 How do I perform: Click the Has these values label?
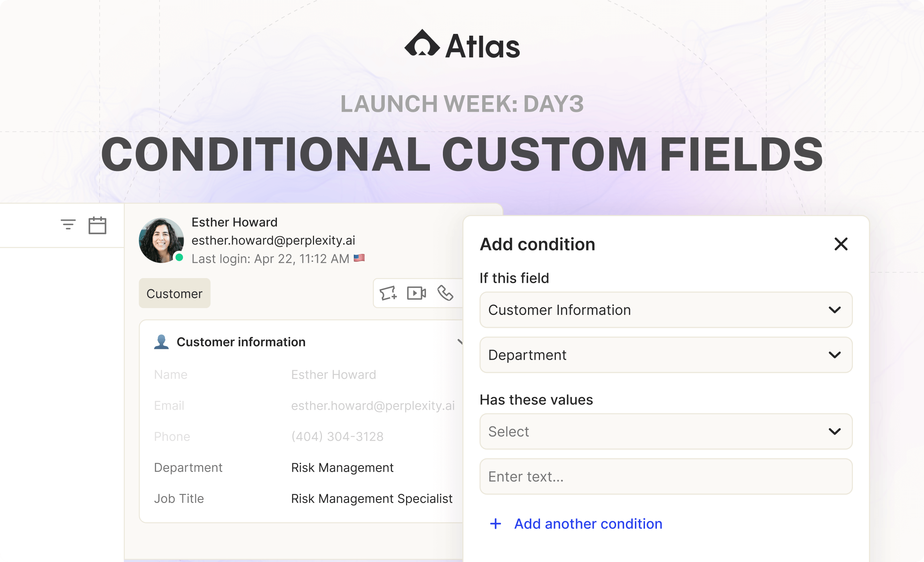537,400
